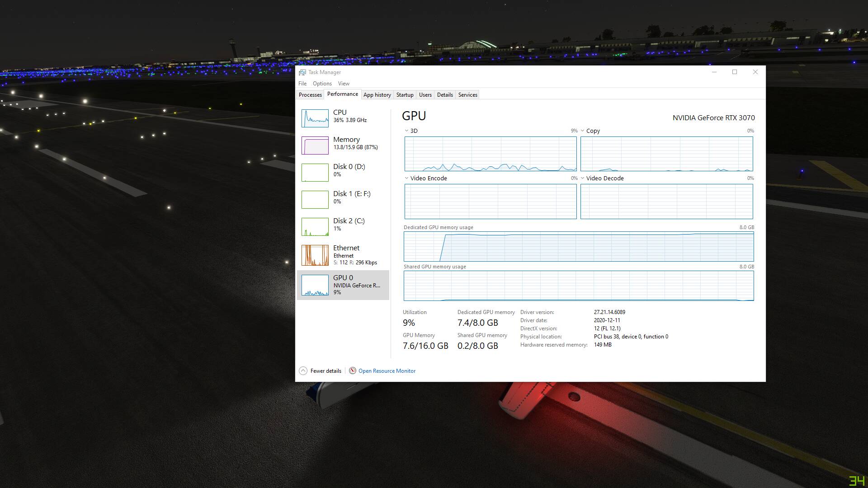Open the 3D engine graph dropdown
Image resolution: width=868 pixels, height=488 pixels.
(x=406, y=131)
